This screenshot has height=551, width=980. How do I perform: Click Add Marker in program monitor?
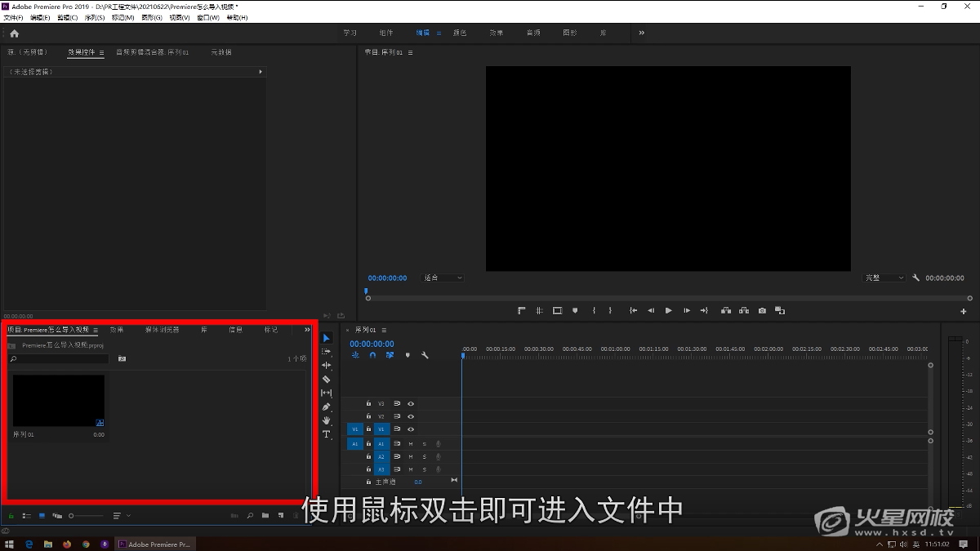(x=575, y=310)
